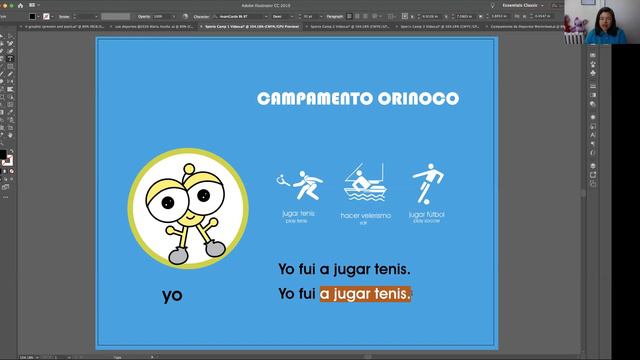The image size is (640, 360).
Task: Open the font size dropdown
Action: [x=321, y=16]
